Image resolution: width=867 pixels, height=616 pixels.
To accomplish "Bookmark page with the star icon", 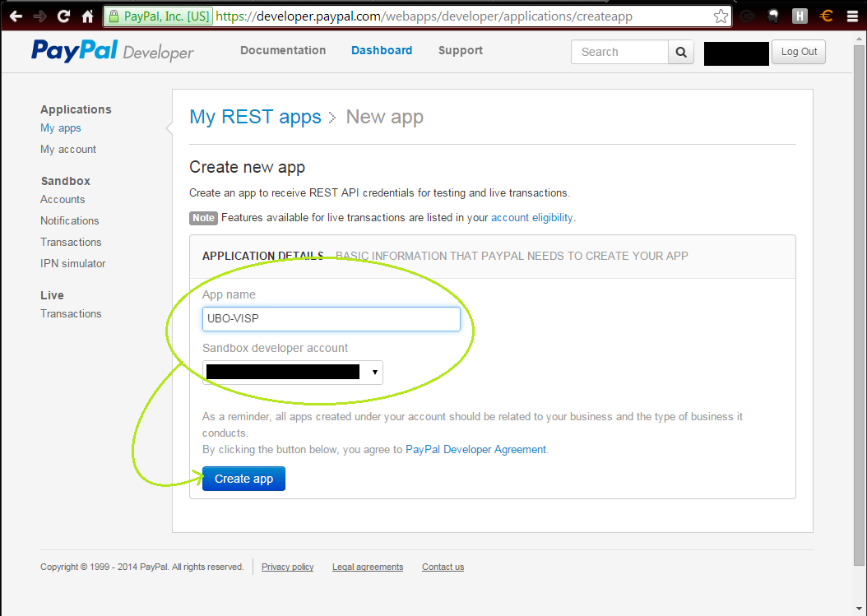I will pyautogui.click(x=721, y=16).
